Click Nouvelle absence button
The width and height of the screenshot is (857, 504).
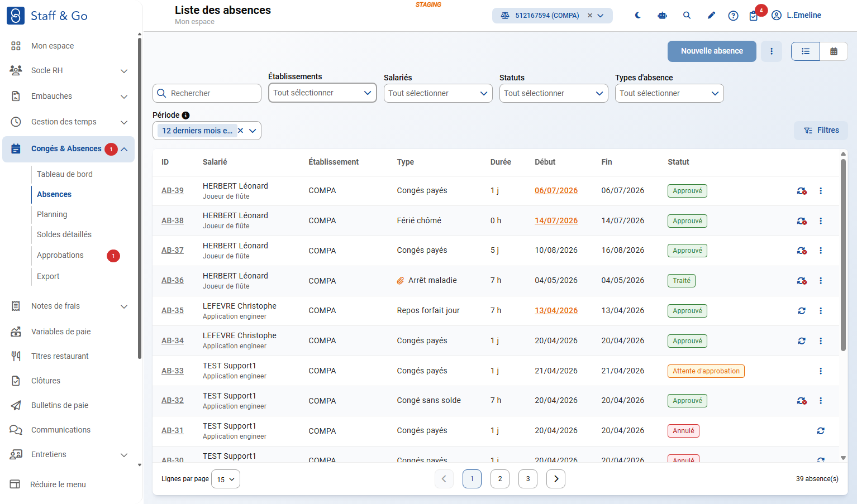712,51
